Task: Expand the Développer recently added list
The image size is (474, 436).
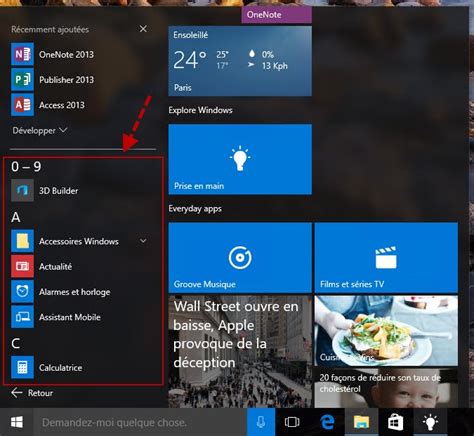Action: (40, 130)
